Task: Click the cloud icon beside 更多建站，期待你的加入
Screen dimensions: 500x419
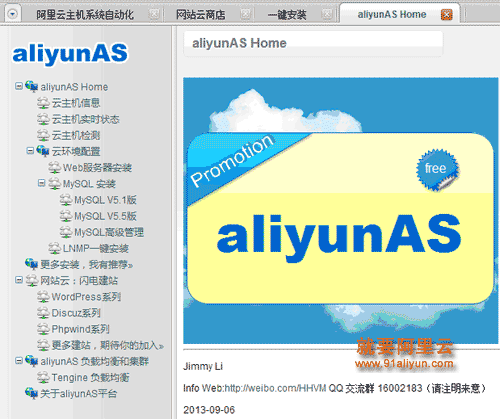Action: click(x=43, y=345)
